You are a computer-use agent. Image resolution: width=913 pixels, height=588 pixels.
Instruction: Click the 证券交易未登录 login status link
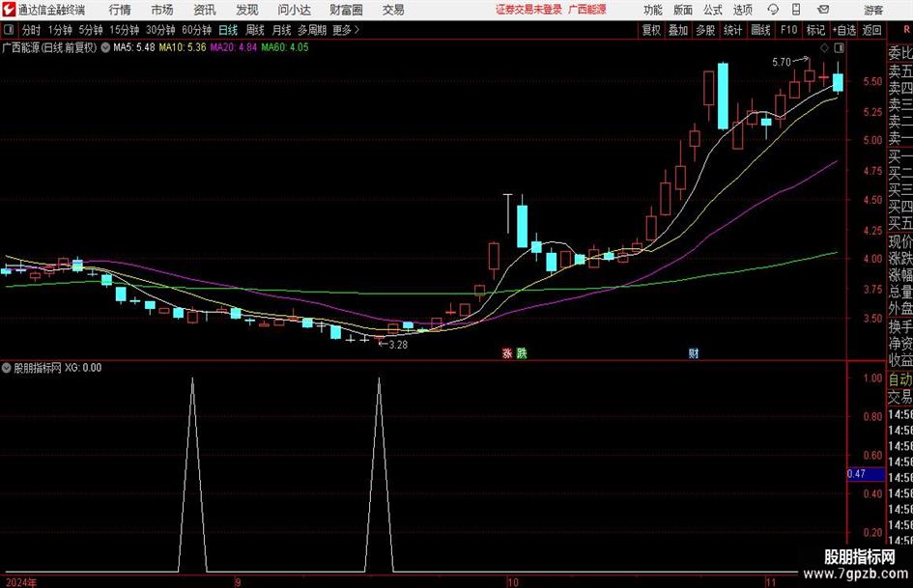coord(528,10)
